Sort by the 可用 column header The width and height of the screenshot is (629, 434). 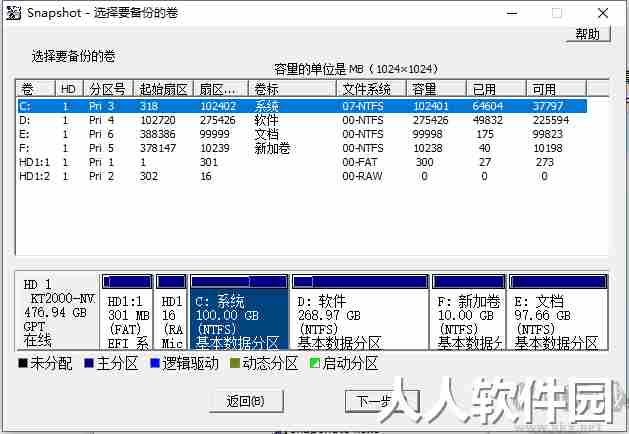(x=556, y=89)
